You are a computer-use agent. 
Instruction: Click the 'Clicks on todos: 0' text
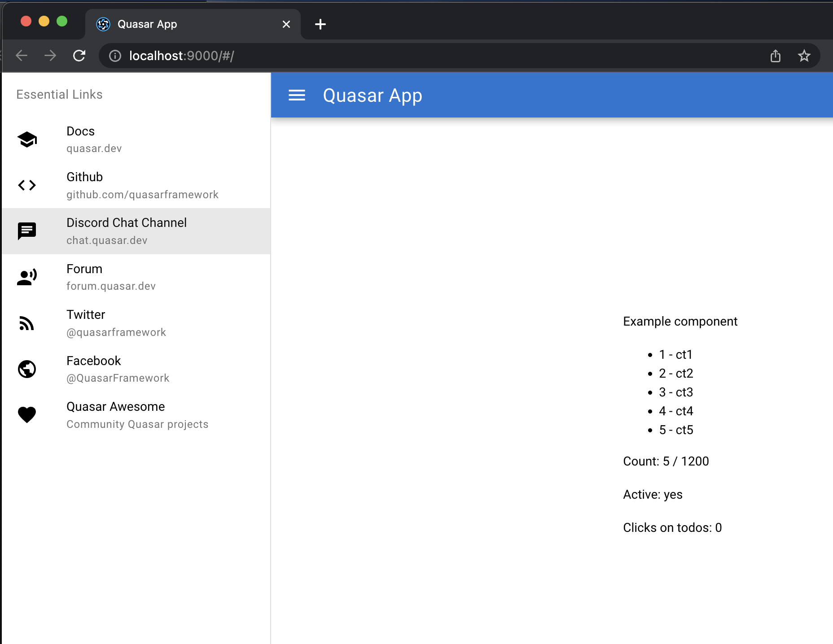click(x=672, y=528)
